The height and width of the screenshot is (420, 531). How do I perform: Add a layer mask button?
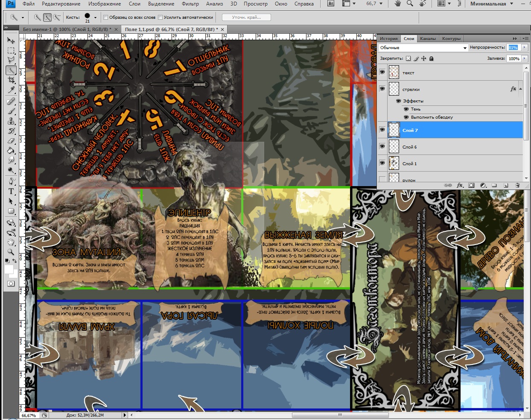point(471,186)
